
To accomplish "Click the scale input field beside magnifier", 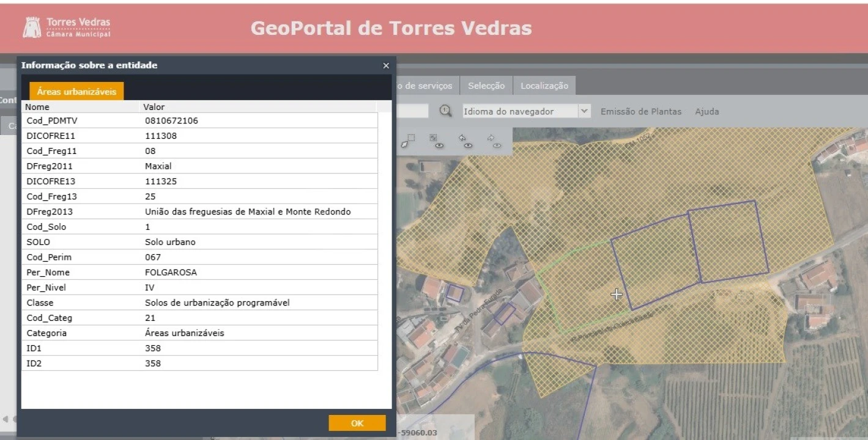I will click(x=412, y=111).
